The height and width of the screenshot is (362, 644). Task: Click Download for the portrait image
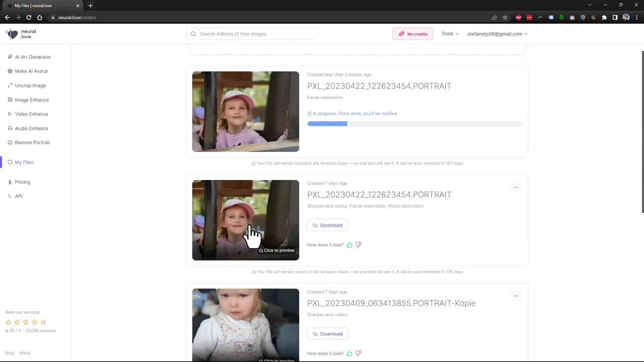[328, 225]
